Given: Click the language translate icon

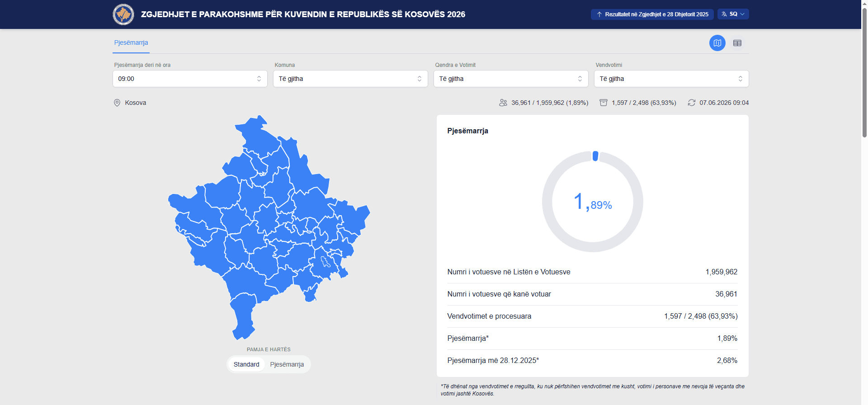Looking at the screenshot, I should 724,14.
